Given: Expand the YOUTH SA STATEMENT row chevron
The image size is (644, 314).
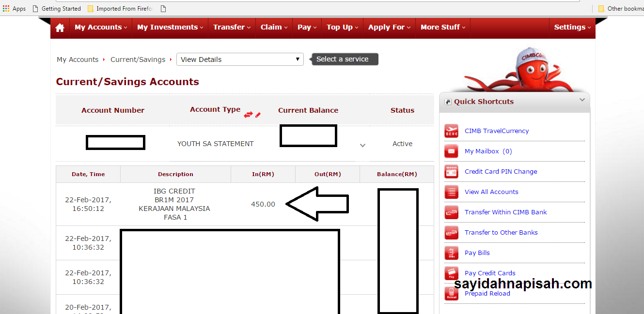Looking at the screenshot, I should coord(362,145).
